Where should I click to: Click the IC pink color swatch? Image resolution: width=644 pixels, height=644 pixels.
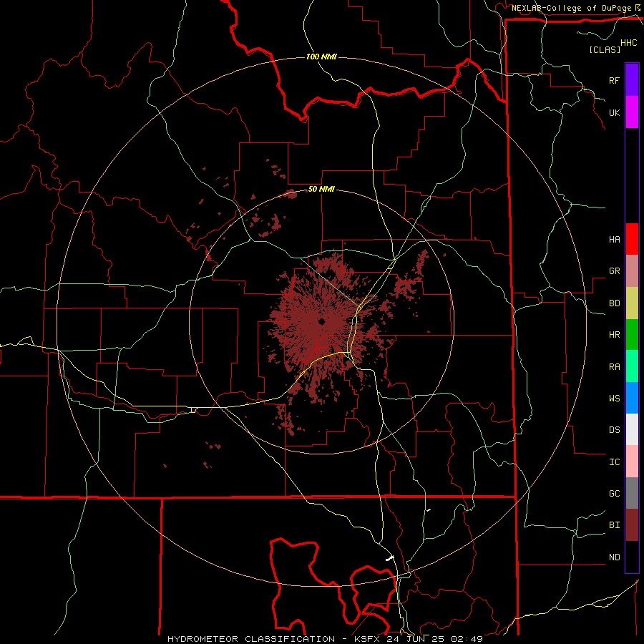[x=632, y=462]
